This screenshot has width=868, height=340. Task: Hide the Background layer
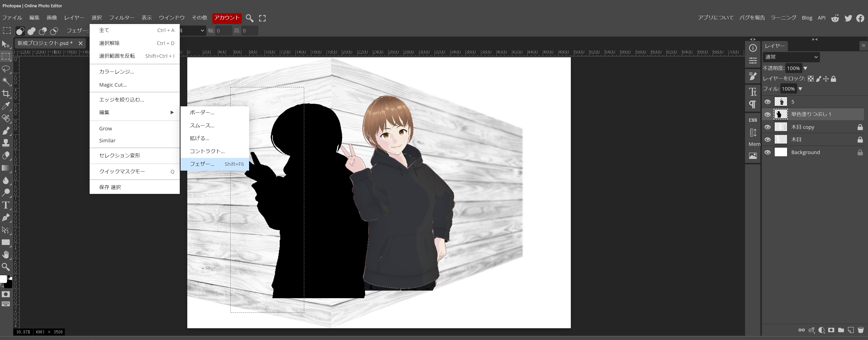pos(768,152)
